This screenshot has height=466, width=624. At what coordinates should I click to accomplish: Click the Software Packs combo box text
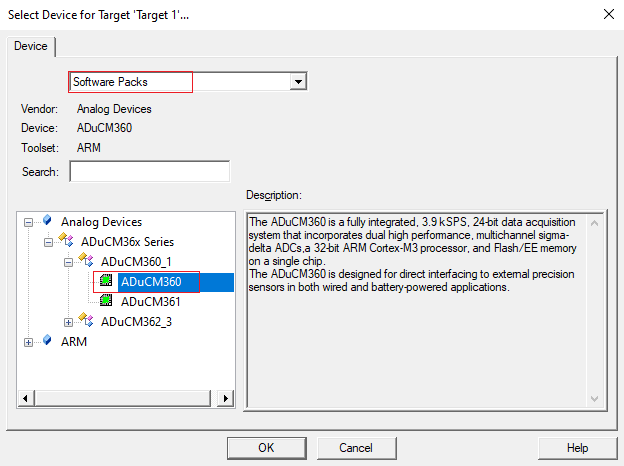(x=110, y=82)
